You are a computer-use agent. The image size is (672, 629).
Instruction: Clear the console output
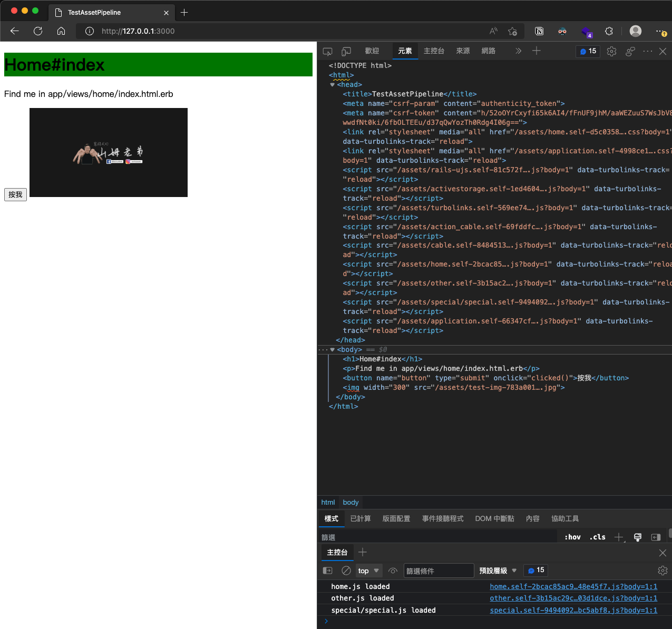pos(346,571)
